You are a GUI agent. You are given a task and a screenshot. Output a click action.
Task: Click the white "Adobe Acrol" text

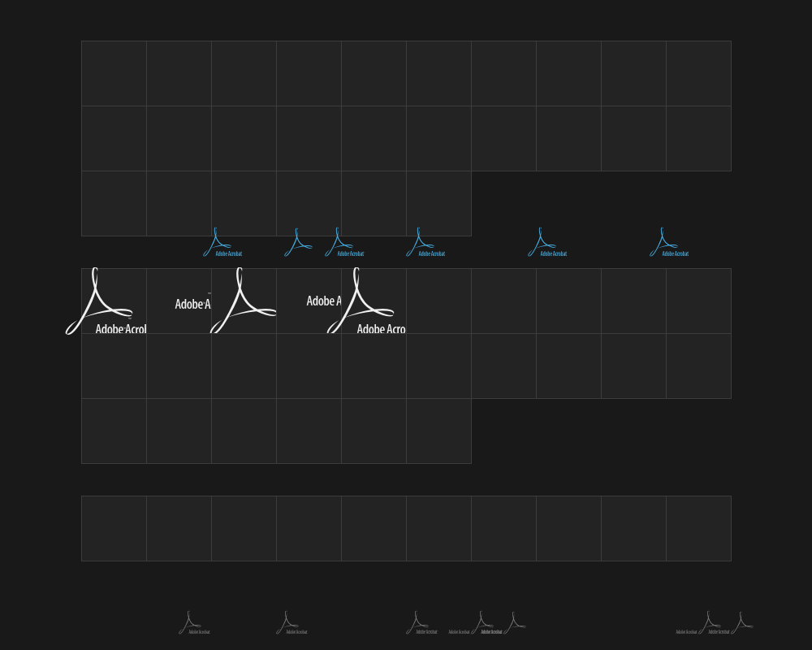[x=121, y=329]
